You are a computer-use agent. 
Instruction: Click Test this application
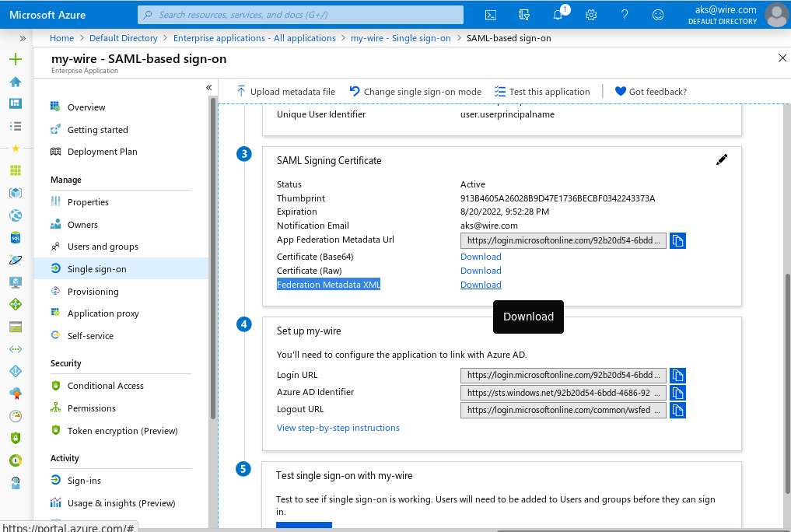click(x=542, y=91)
